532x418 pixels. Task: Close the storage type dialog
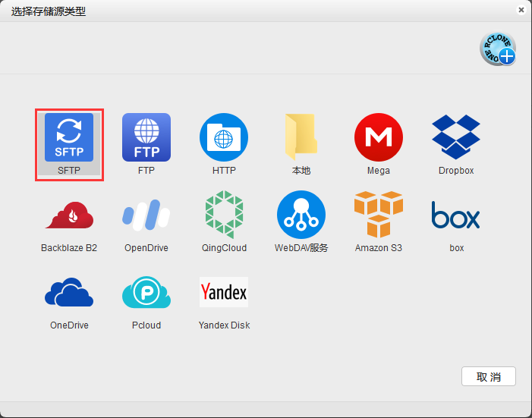pos(521,10)
